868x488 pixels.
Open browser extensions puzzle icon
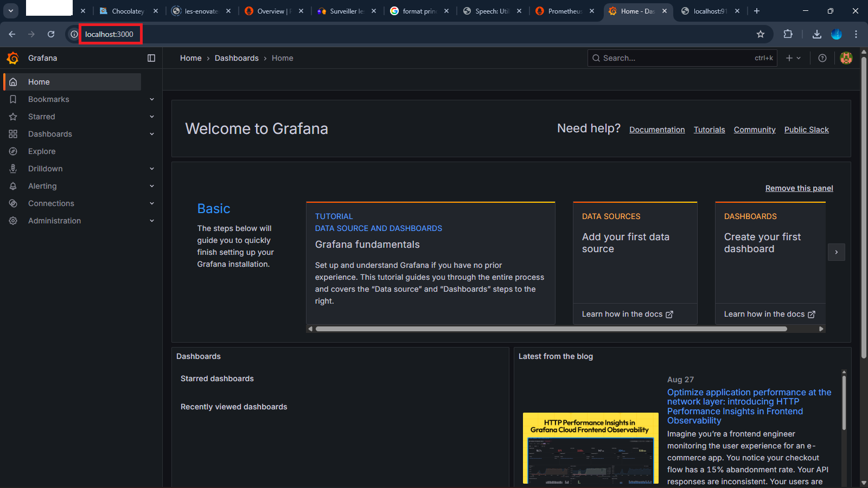pos(788,34)
